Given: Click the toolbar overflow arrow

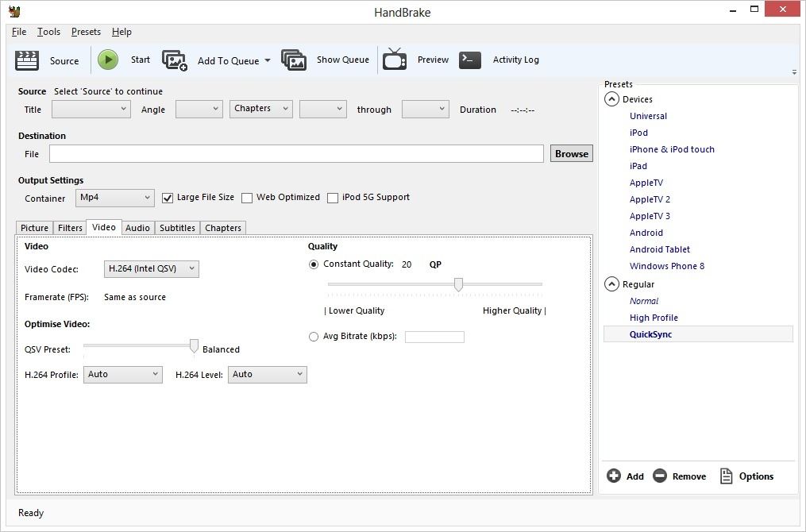Looking at the screenshot, I should tap(795, 72).
